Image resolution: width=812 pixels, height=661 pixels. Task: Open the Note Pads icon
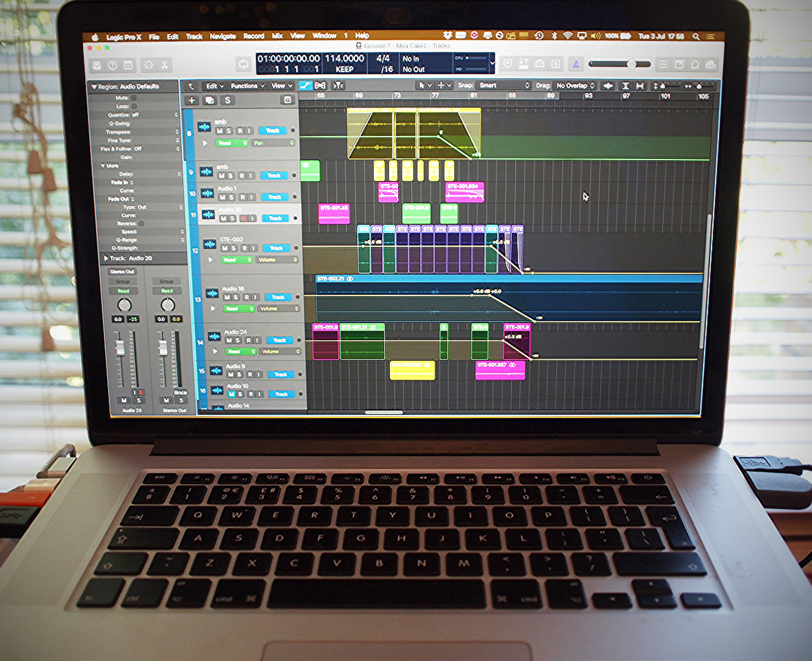[x=679, y=64]
